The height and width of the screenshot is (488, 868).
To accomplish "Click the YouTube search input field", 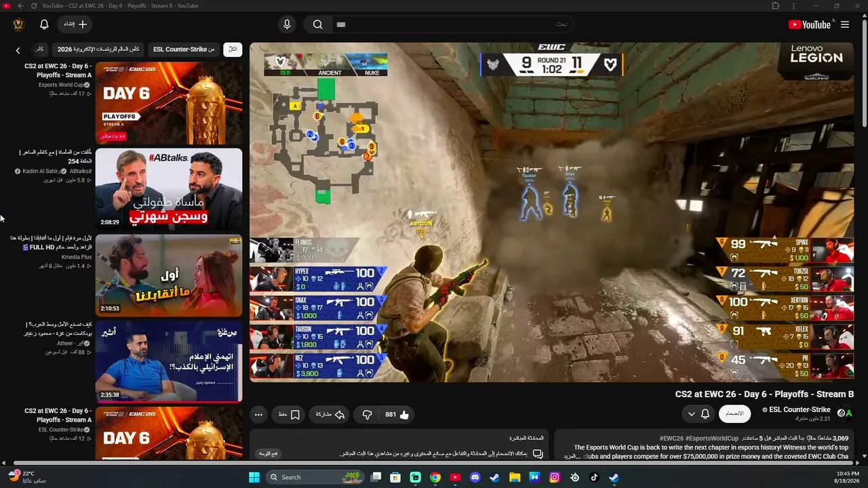I will coord(453,24).
